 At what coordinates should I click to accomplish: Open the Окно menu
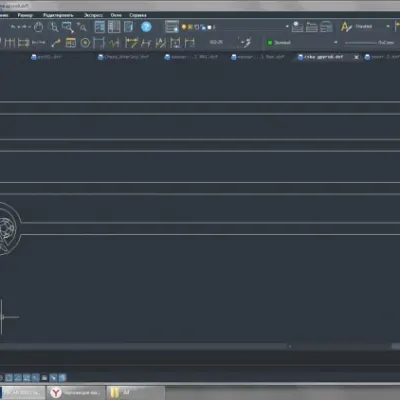[x=116, y=15]
